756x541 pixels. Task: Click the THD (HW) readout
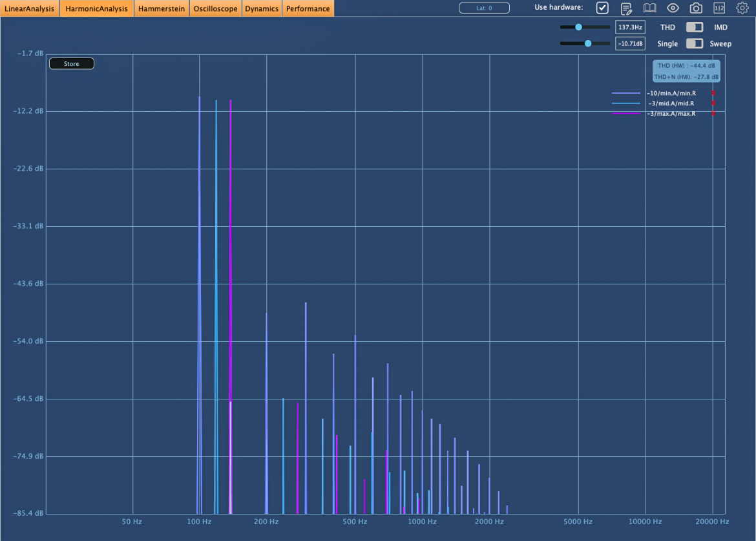[x=686, y=65]
